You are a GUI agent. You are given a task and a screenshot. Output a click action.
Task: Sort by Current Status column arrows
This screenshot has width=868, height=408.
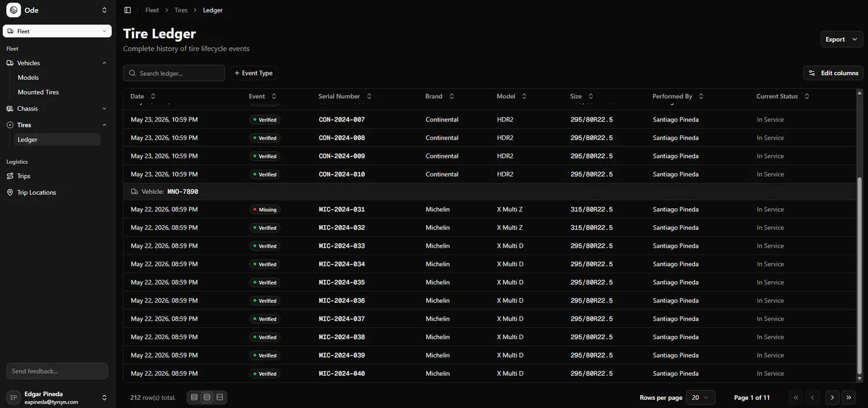(807, 97)
